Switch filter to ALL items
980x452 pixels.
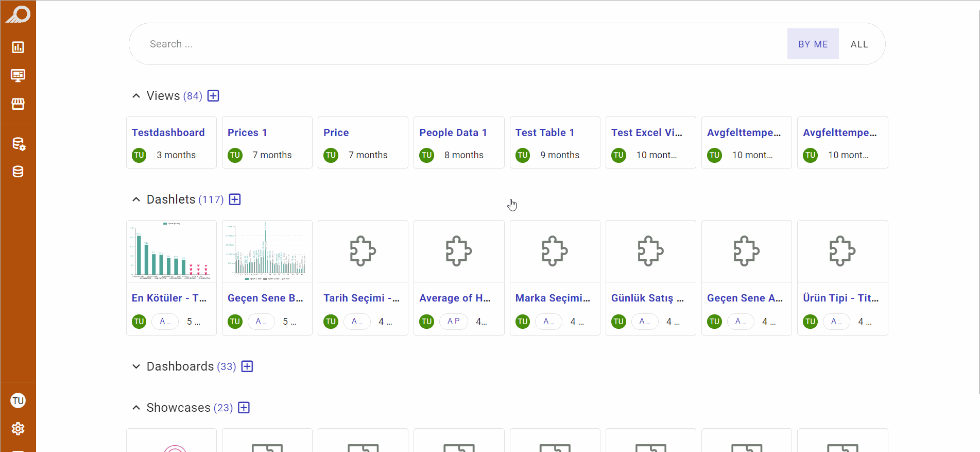click(x=859, y=44)
